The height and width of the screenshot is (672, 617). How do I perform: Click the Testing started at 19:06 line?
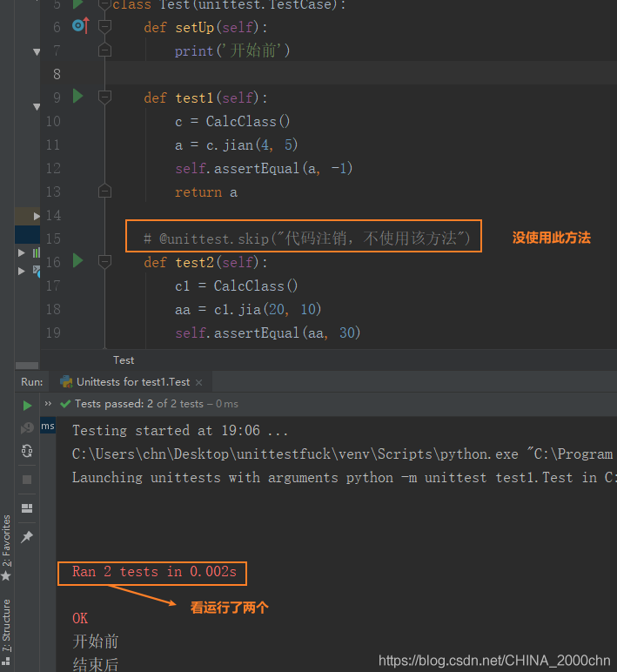pos(180,430)
